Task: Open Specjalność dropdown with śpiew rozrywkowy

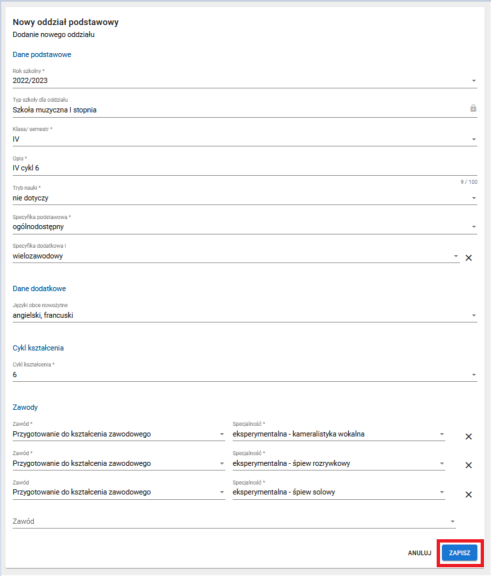Action: 339,463
